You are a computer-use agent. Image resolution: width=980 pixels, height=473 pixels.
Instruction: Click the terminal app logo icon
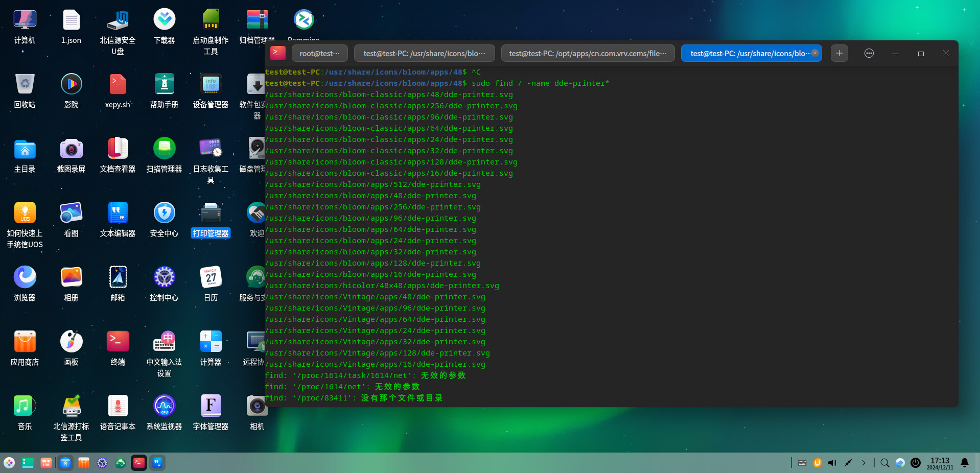pyautogui.click(x=278, y=53)
